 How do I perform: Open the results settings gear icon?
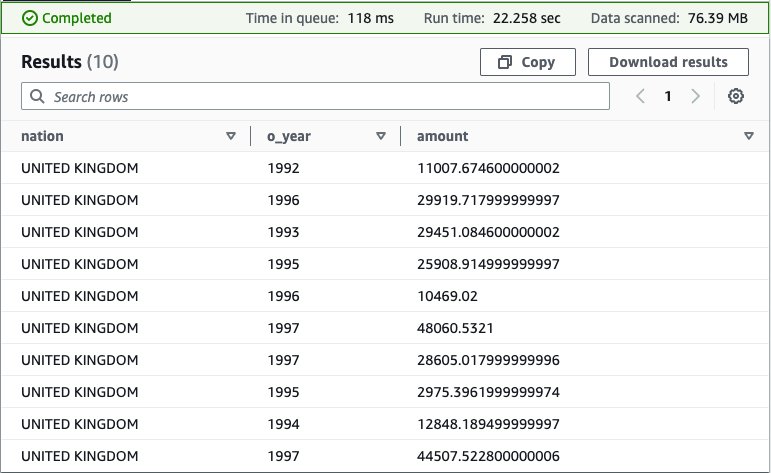point(735,96)
